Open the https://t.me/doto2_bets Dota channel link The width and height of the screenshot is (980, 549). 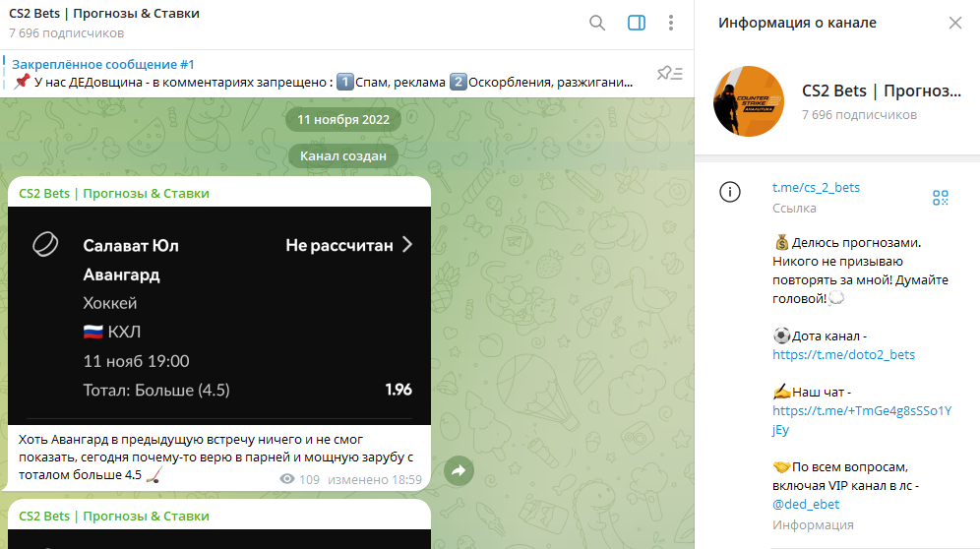pos(843,354)
